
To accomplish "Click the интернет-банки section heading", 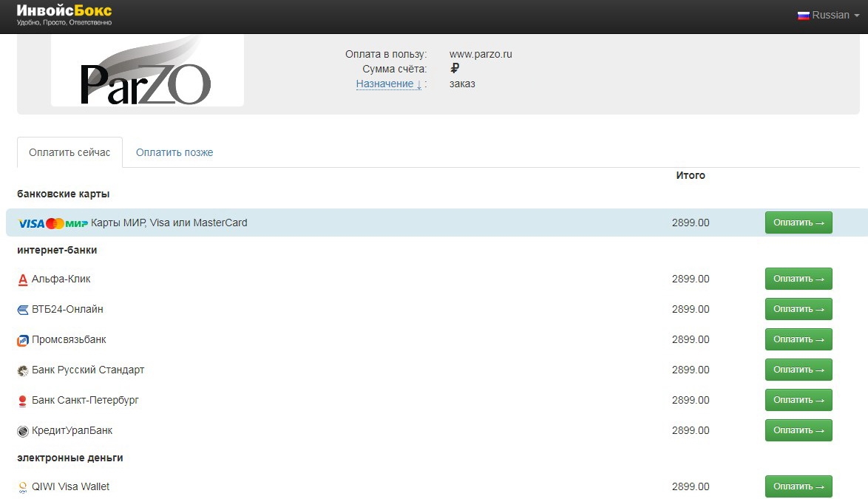I will pos(57,250).
